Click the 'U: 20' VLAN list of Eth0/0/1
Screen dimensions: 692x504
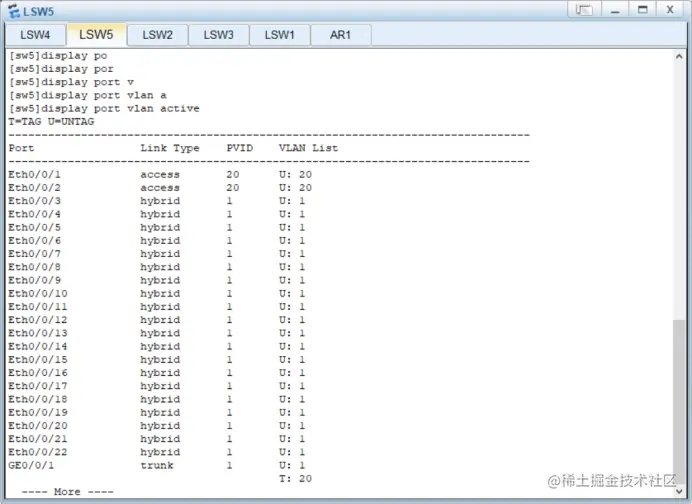click(296, 175)
